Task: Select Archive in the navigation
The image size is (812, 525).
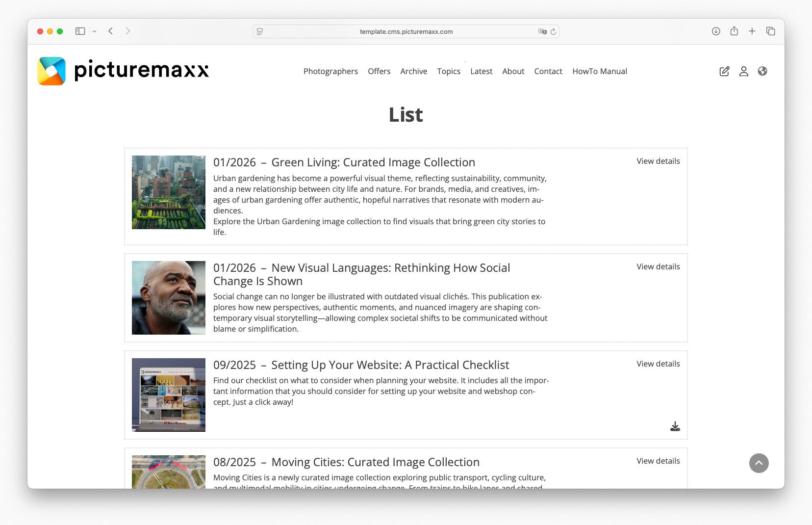Action: coord(413,71)
